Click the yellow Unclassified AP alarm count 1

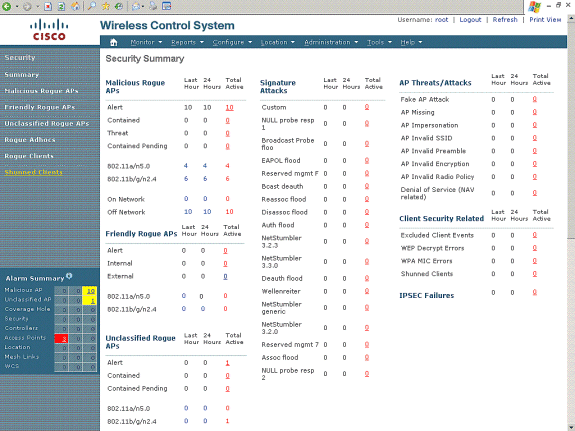click(90, 301)
